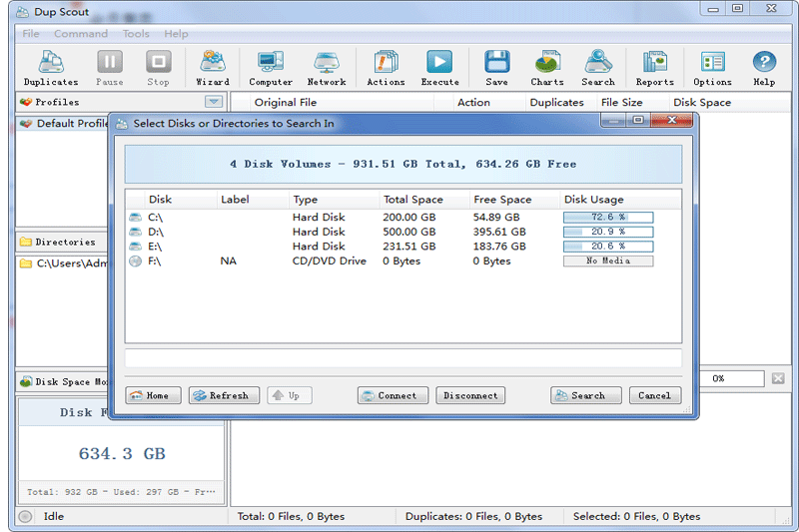Cancel the disk selection dialog

coord(655,395)
